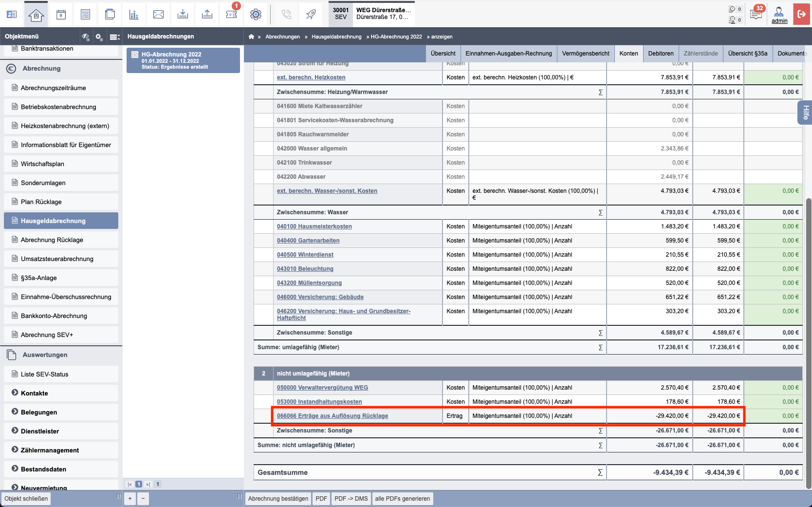Screen dimensions: 812x507
Task: Click the minus button below the list
Action: (x=143, y=499)
